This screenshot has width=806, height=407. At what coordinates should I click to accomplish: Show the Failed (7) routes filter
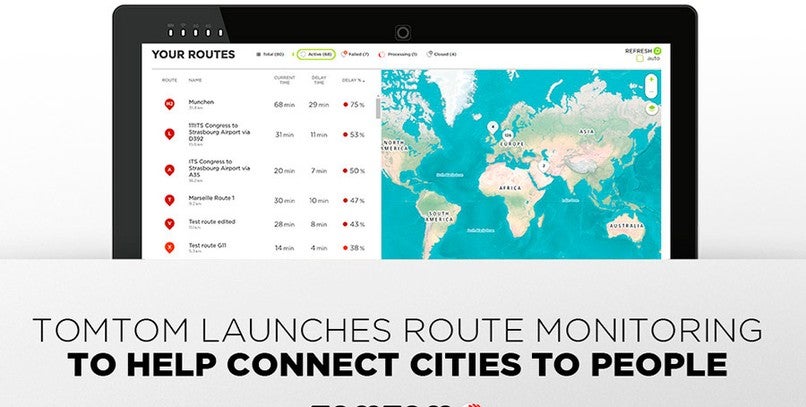[355, 54]
